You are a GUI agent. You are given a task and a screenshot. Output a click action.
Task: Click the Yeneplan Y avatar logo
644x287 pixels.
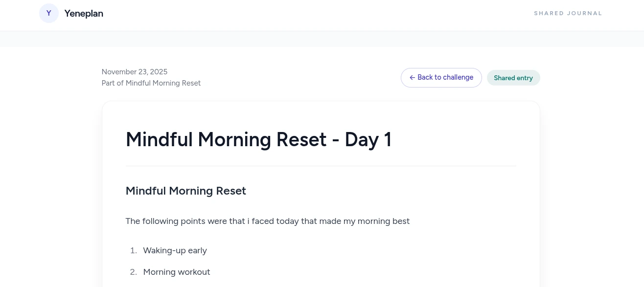coord(49,13)
